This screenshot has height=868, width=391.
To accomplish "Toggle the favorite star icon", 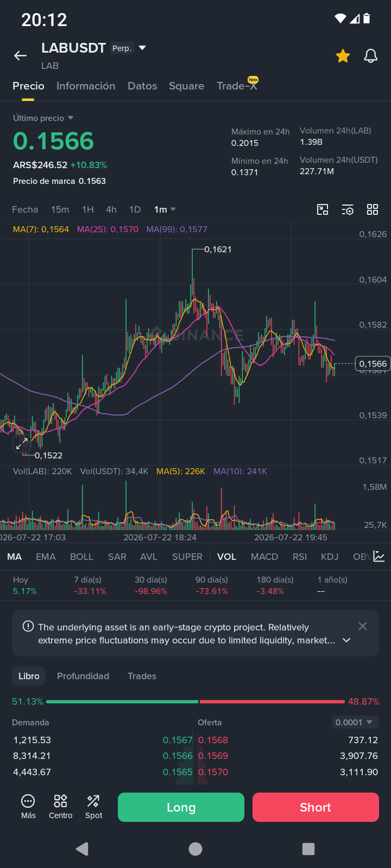I will [343, 56].
